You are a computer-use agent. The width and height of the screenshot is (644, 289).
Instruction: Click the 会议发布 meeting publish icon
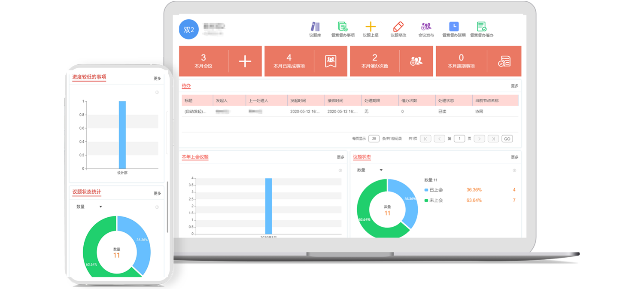coord(426,27)
